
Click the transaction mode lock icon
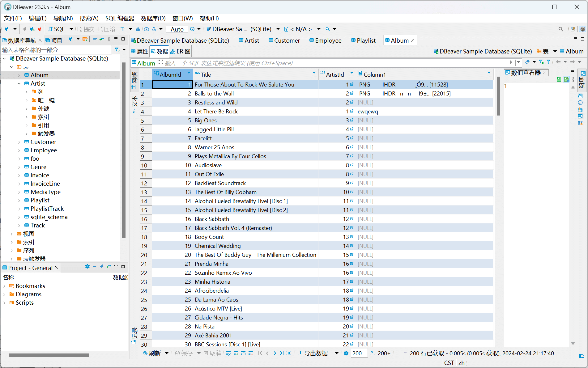138,29
